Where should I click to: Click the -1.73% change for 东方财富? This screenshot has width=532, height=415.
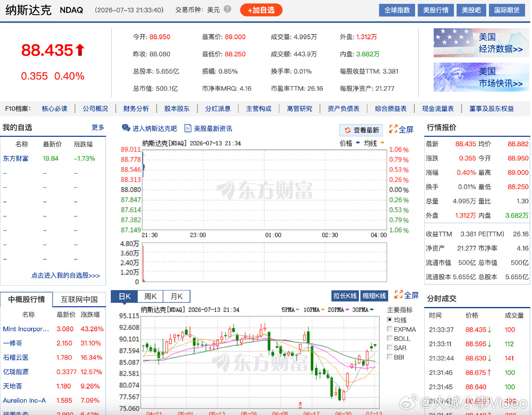coord(85,158)
